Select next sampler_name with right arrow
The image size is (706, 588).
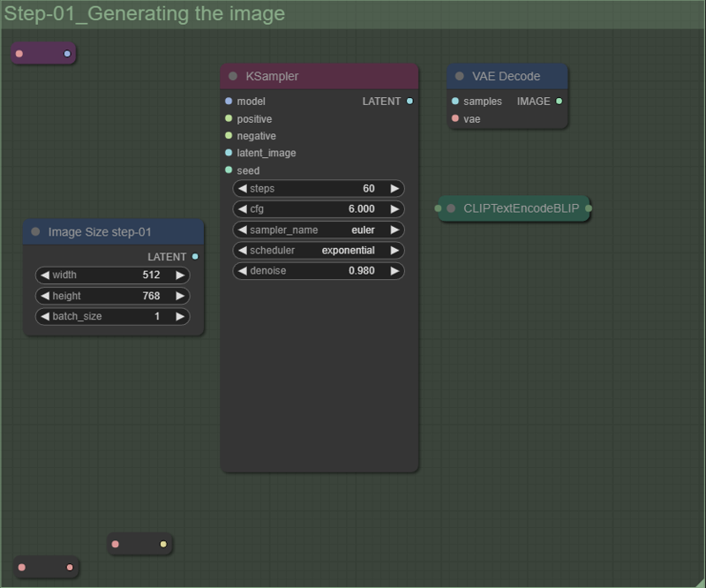coord(394,230)
